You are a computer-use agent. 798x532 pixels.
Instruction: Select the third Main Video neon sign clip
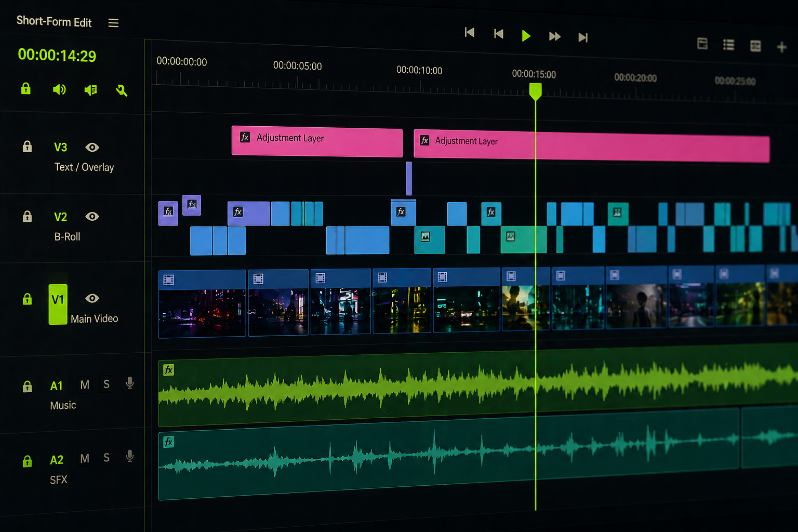tap(341, 301)
